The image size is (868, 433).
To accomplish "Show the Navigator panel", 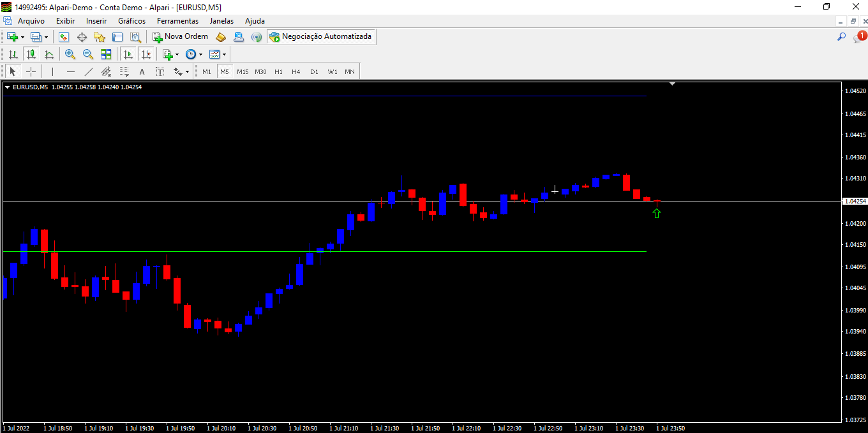I will (x=100, y=37).
